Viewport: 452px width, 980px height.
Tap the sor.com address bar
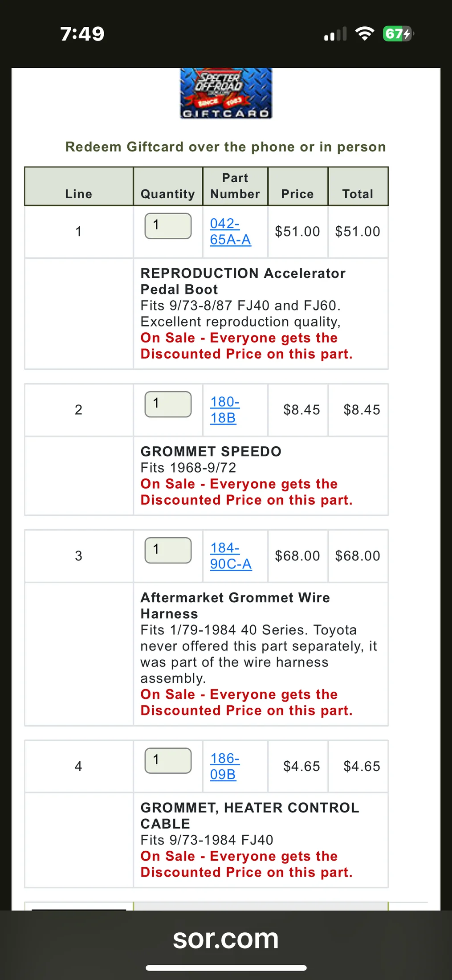(x=226, y=939)
